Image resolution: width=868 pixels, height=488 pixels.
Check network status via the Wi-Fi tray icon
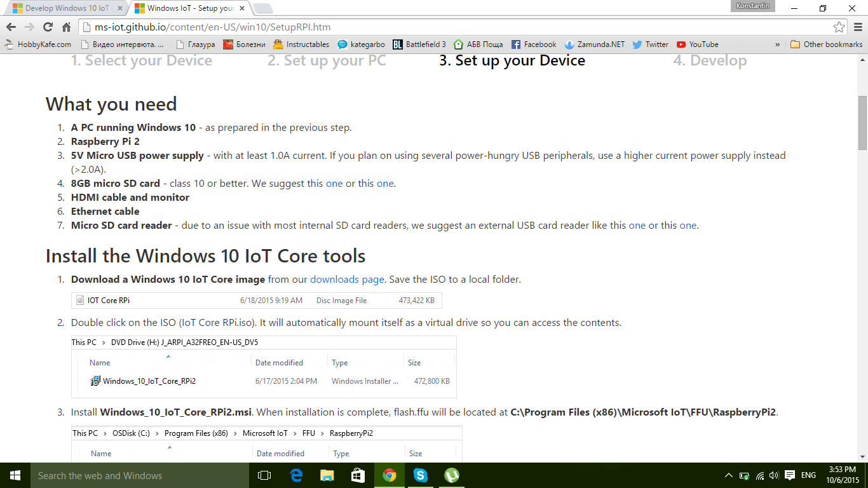click(760, 475)
